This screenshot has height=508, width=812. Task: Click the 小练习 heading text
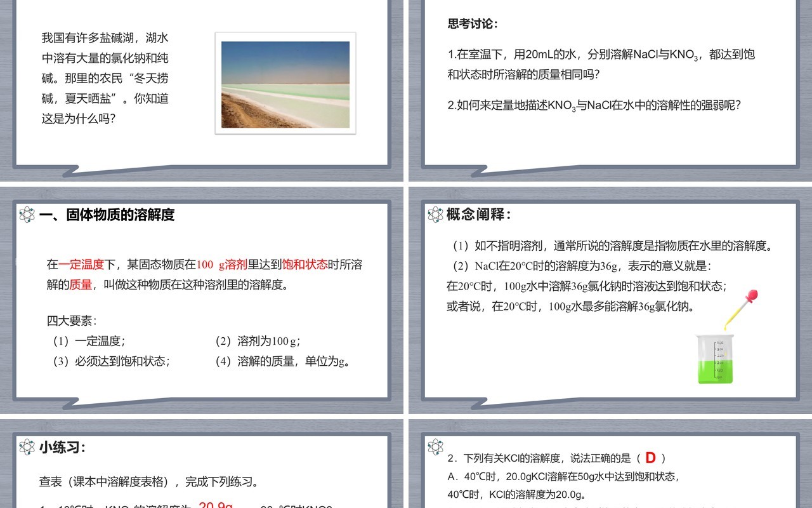[62, 447]
